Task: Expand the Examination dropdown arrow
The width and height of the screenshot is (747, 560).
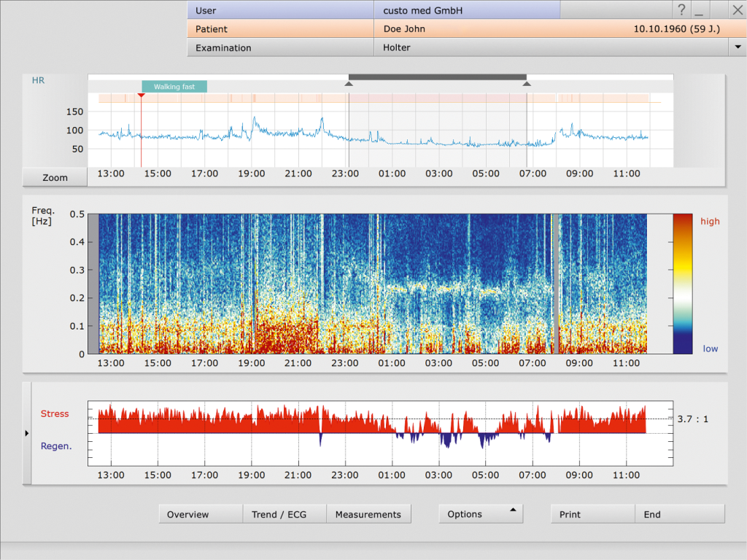Action: point(736,47)
